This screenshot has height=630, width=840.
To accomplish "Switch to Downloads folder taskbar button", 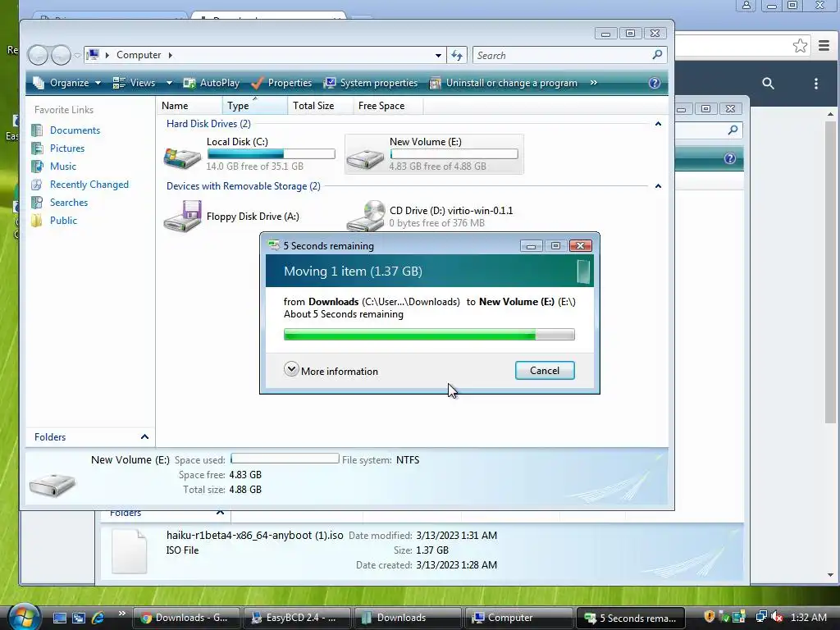I will point(409,618).
